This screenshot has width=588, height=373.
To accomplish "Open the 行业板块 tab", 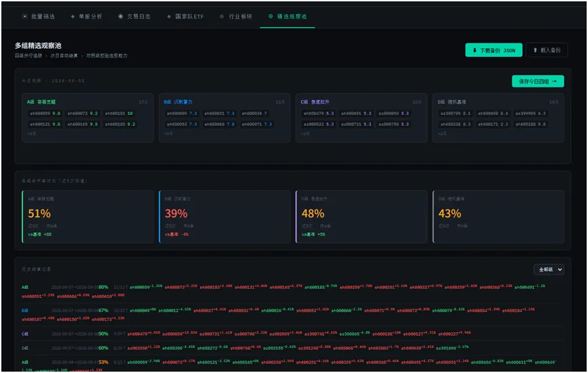I will [x=236, y=16].
